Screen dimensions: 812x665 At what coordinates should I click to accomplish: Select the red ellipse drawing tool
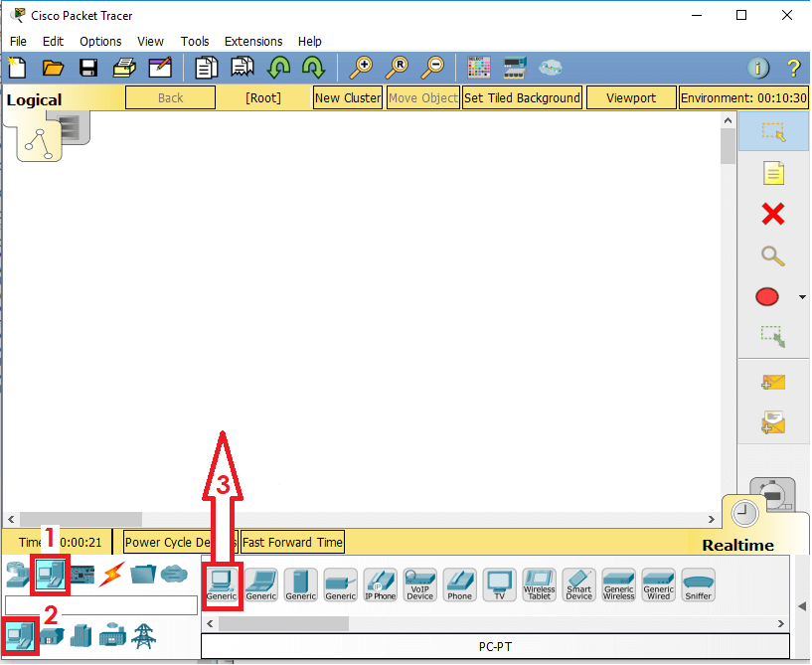point(767,297)
